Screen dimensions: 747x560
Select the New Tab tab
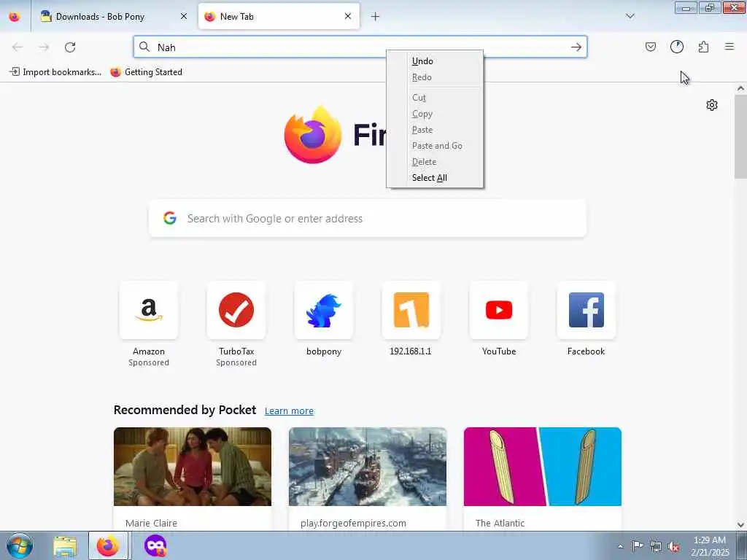279,17
